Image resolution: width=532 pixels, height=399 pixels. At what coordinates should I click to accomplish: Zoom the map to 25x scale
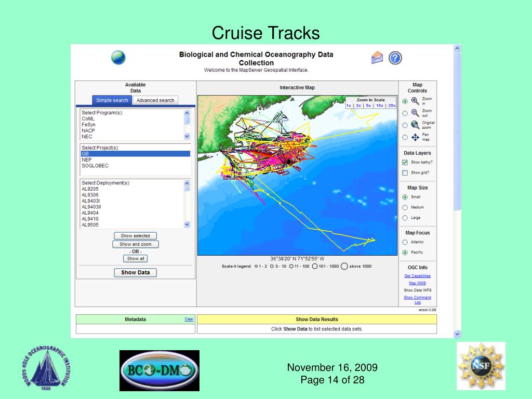pyautogui.click(x=392, y=105)
